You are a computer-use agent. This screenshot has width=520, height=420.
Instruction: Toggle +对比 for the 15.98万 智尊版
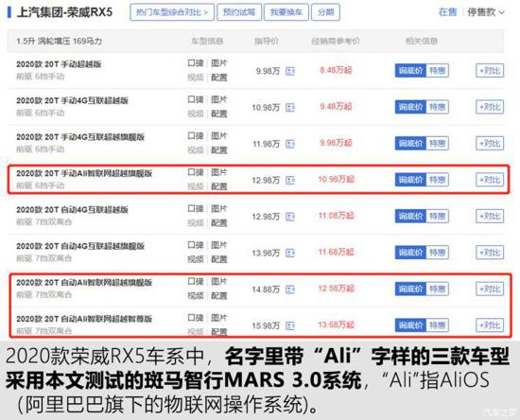[x=490, y=325]
